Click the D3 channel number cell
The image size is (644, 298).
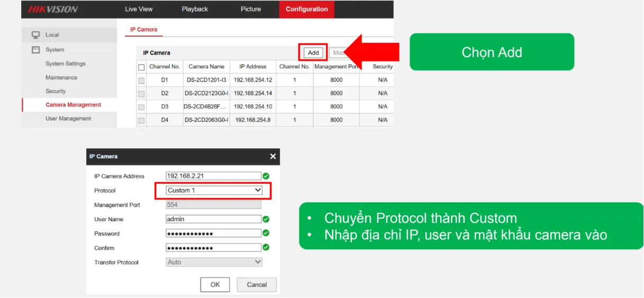tap(165, 106)
